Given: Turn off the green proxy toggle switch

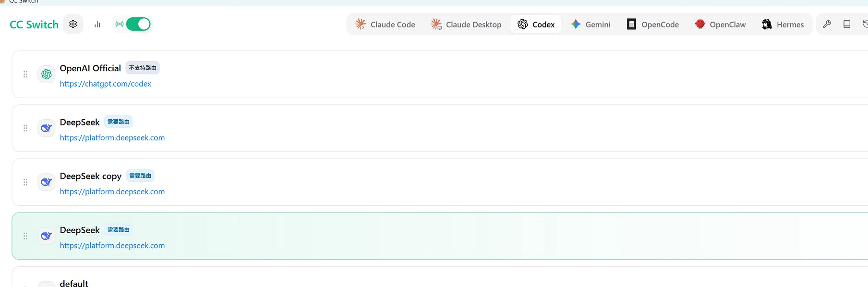Looking at the screenshot, I should (138, 24).
